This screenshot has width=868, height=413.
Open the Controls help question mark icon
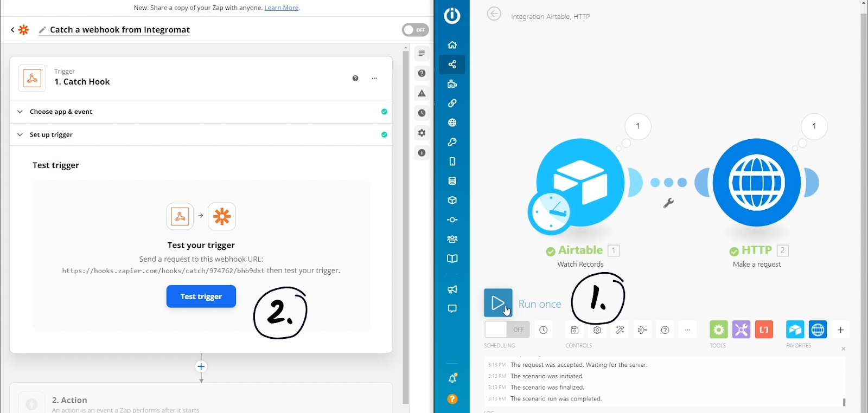[x=665, y=330]
